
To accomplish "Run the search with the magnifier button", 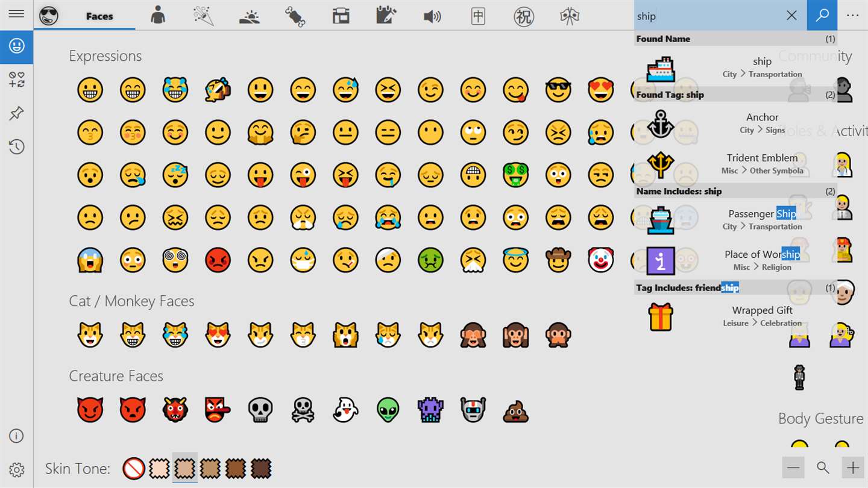I will (x=822, y=16).
